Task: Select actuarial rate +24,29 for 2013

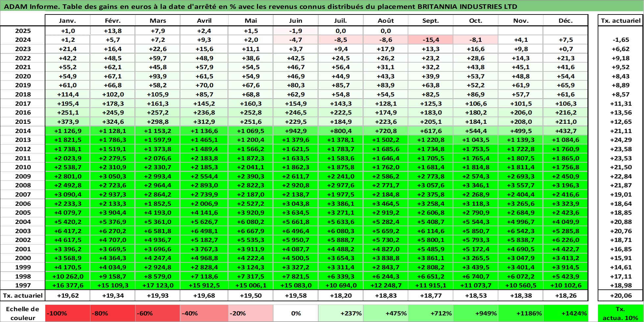Action: (x=621, y=140)
